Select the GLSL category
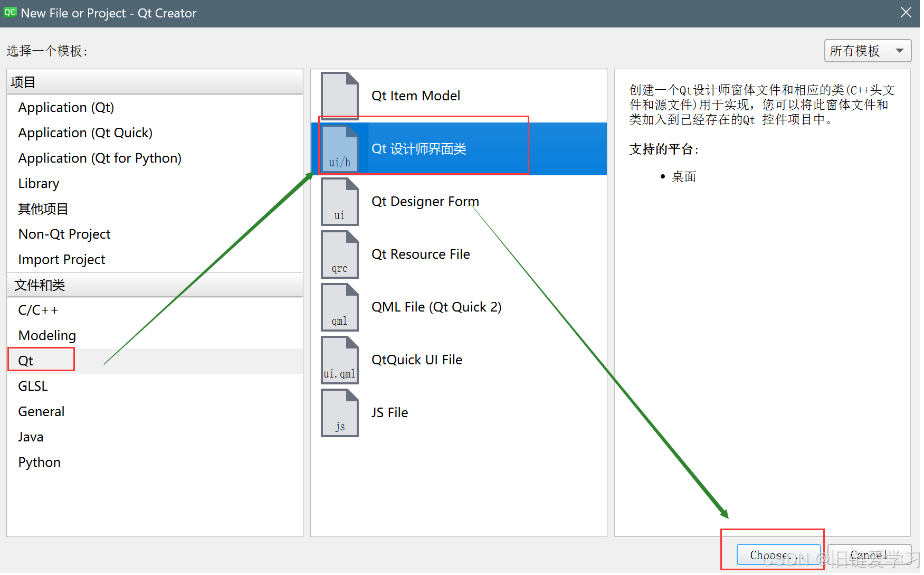 coord(155,386)
